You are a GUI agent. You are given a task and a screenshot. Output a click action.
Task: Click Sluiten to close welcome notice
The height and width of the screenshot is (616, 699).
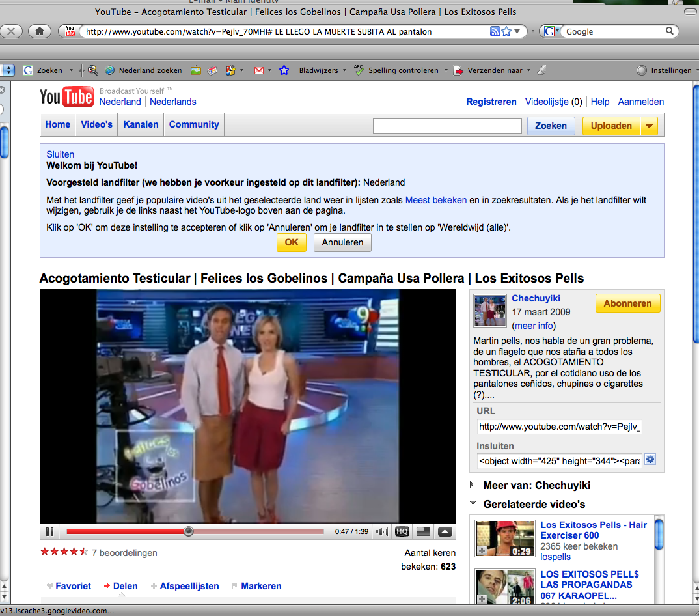(60, 154)
